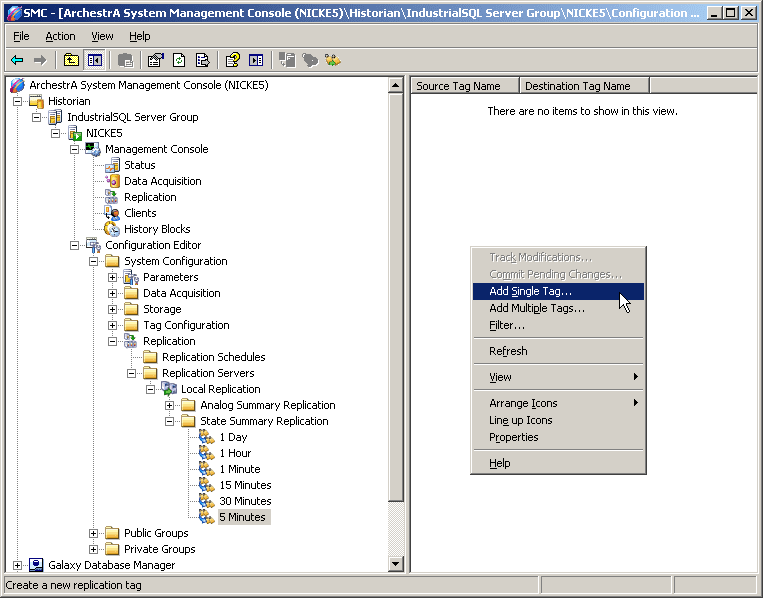The width and height of the screenshot is (763, 598).
Task: Open the Help menu in menu bar
Action: click(140, 36)
